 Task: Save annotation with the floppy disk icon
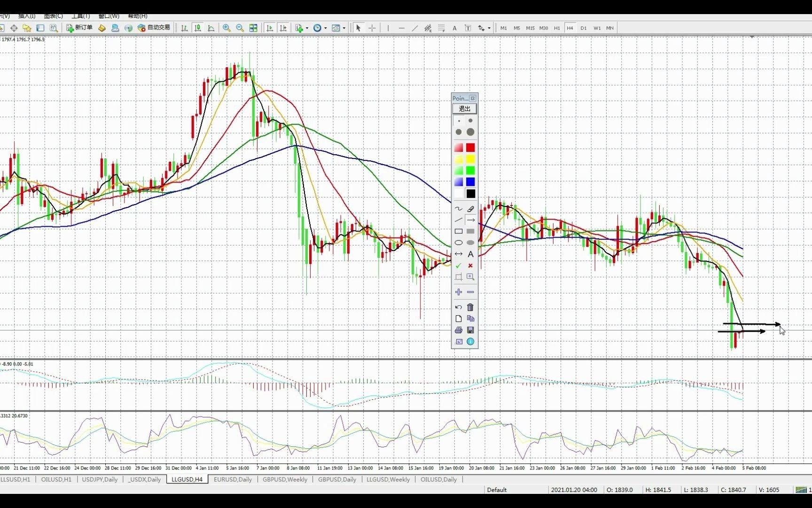(470, 330)
